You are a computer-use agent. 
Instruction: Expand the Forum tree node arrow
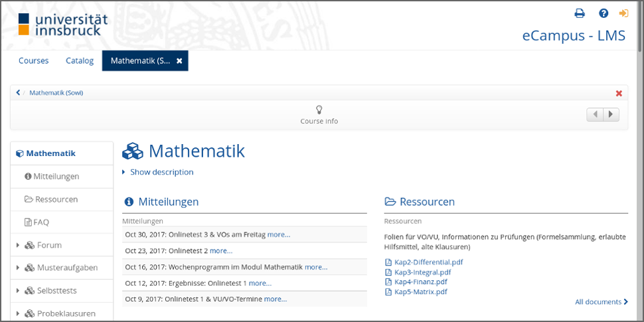coord(18,245)
